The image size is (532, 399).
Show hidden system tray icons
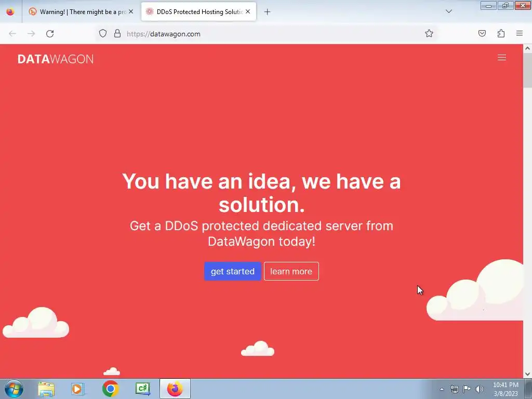[x=442, y=389]
